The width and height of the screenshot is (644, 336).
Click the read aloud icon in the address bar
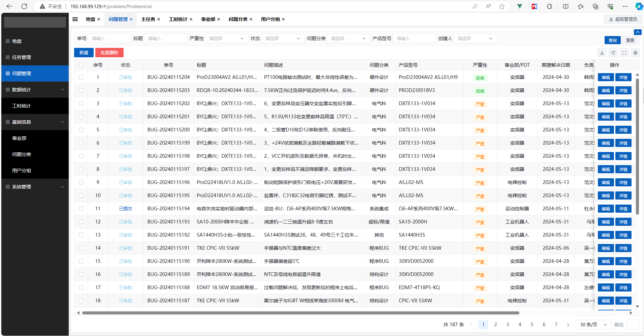point(488,6)
